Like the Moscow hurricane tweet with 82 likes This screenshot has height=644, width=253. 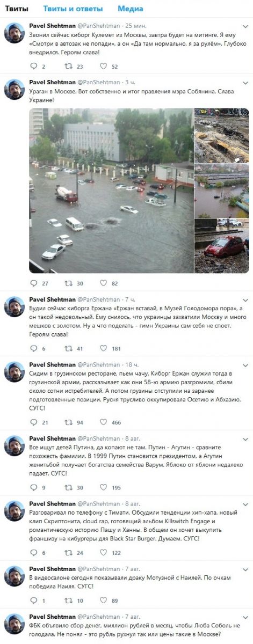click(103, 283)
